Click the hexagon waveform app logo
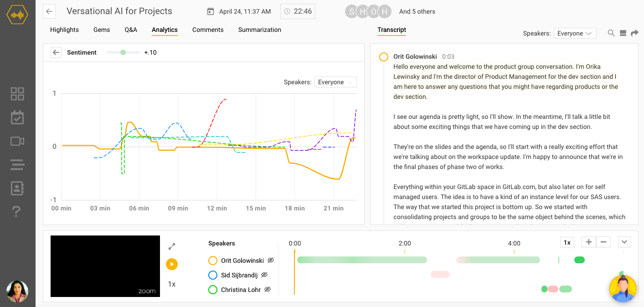Image resolution: width=644 pixels, height=307 pixels. pos(17,15)
